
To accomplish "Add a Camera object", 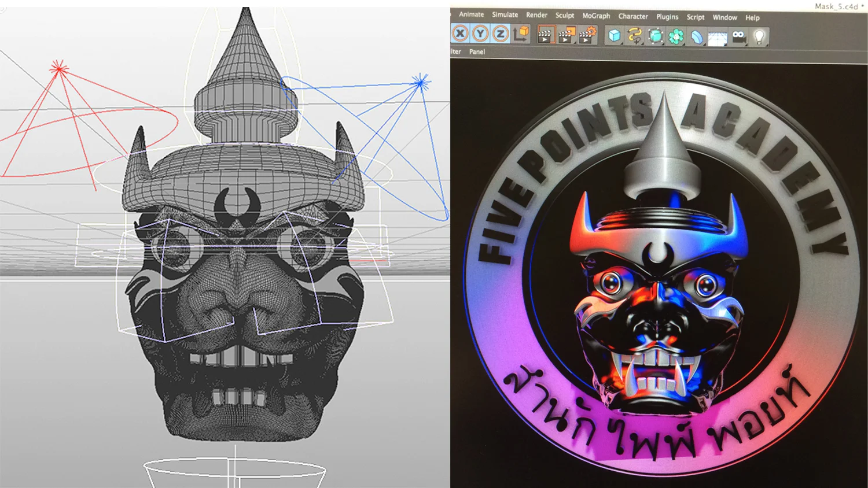I will pos(739,37).
